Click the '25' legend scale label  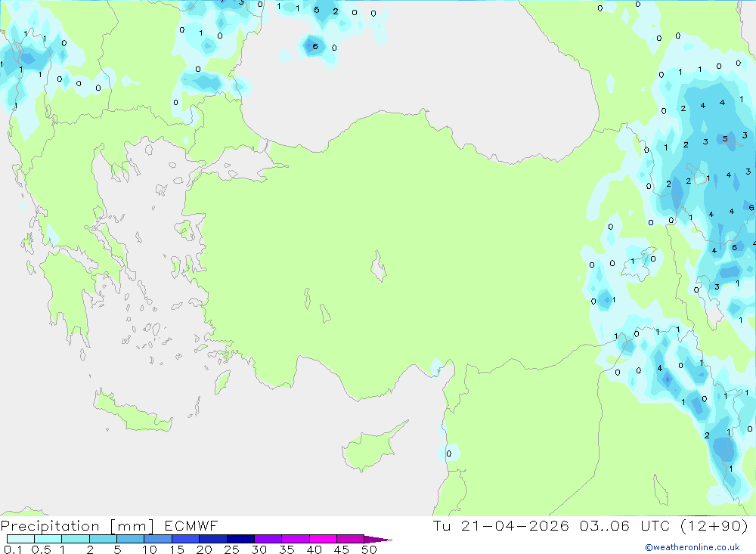tap(232, 549)
